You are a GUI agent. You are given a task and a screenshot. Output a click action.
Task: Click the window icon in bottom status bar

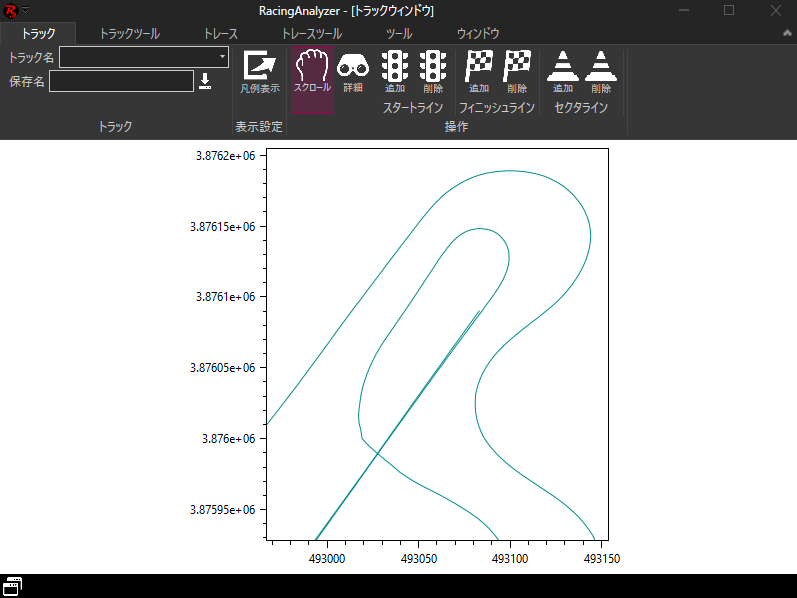[13, 586]
